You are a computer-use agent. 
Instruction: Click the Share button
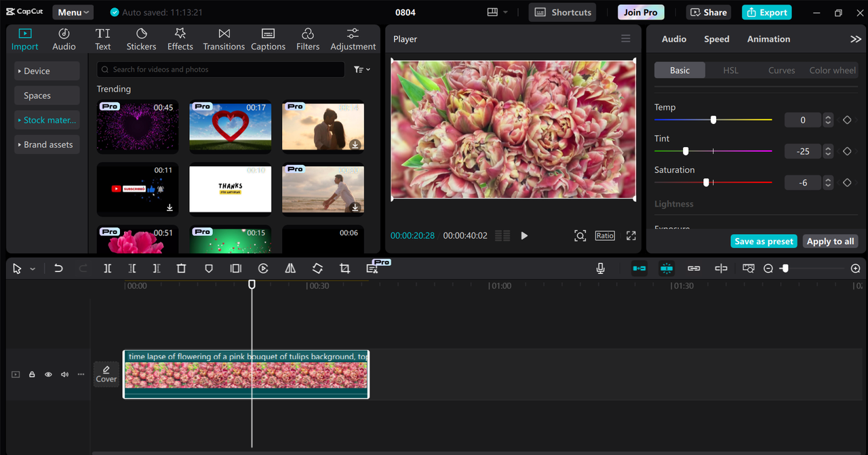[x=709, y=12]
